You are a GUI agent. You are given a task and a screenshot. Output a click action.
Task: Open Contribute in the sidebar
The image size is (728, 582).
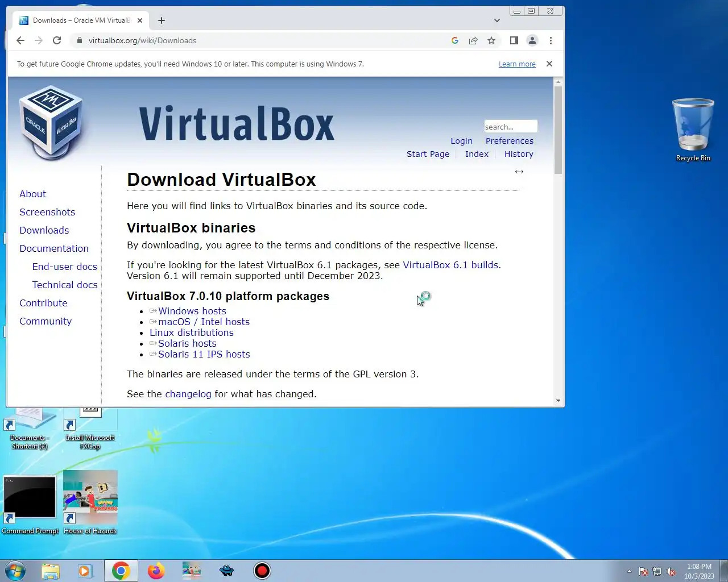(x=43, y=303)
